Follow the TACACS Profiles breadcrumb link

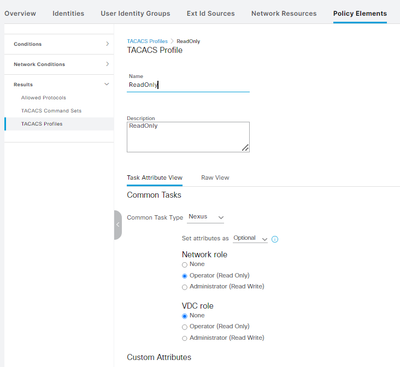click(147, 41)
